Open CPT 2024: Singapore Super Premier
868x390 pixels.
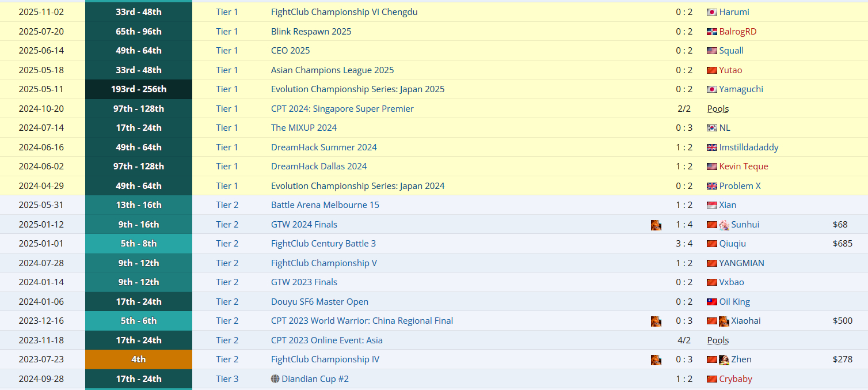tap(342, 109)
